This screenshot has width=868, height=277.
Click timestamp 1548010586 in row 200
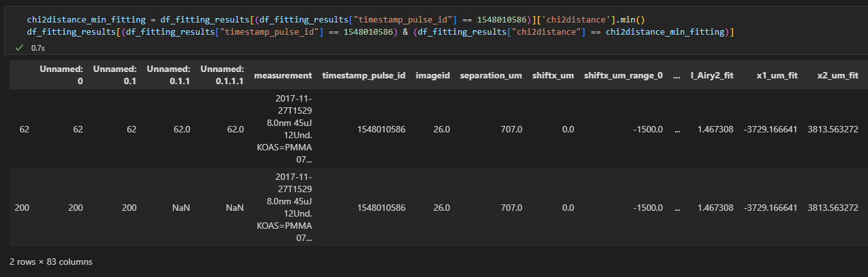(x=381, y=208)
